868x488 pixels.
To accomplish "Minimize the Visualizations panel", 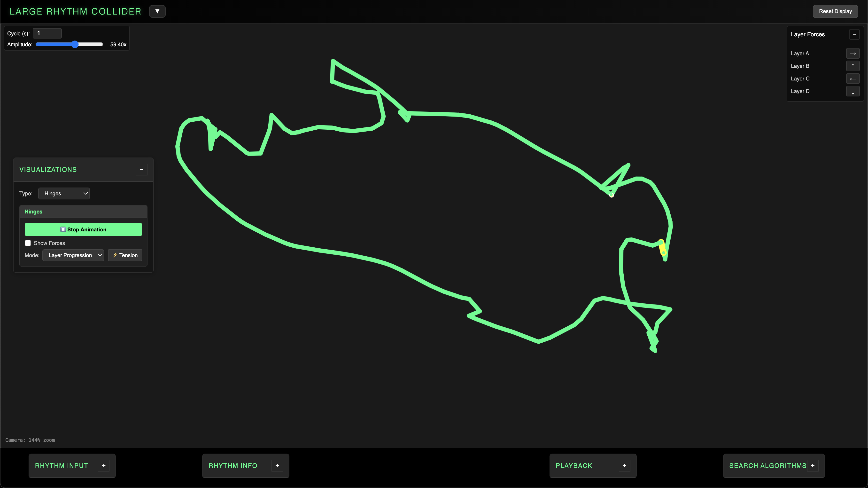I will pyautogui.click(x=141, y=170).
